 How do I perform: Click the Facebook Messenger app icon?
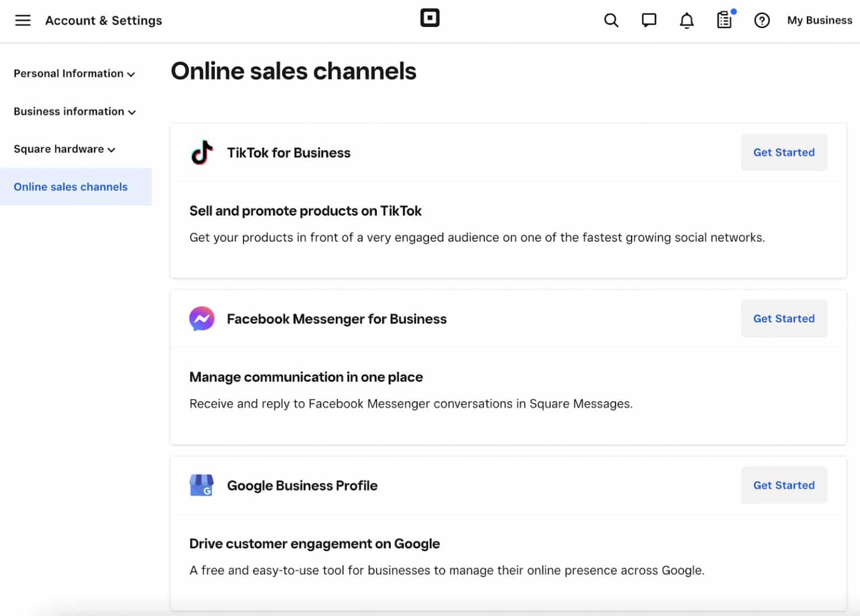tap(202, 319)
